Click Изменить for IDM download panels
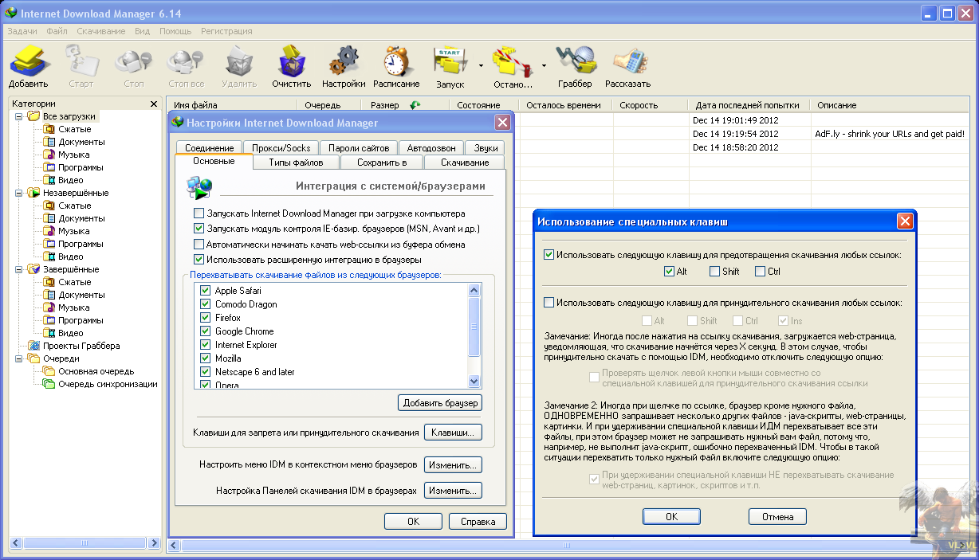This screenshot has height=560, width=979. [453, 491]
